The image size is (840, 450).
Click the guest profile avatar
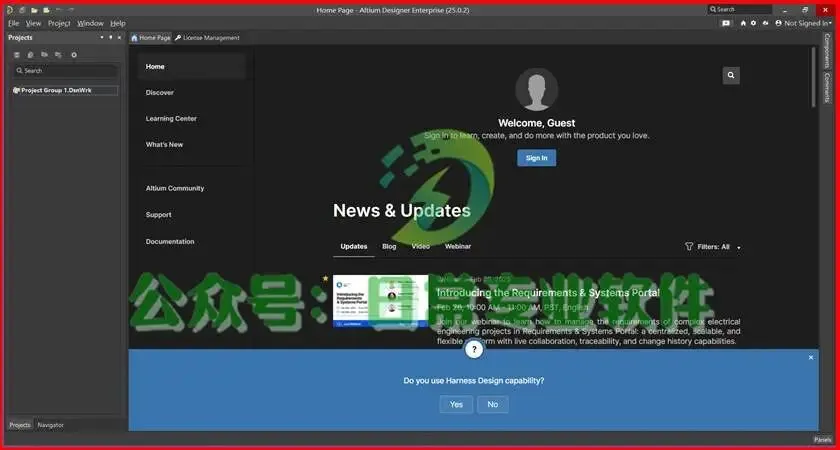tap(536, 89)
